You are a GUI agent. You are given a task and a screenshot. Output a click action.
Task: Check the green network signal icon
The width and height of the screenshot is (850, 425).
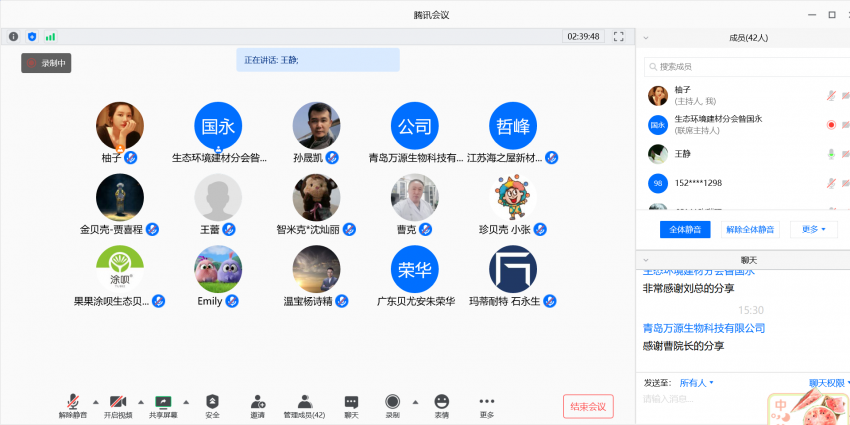tap(50, 37)
